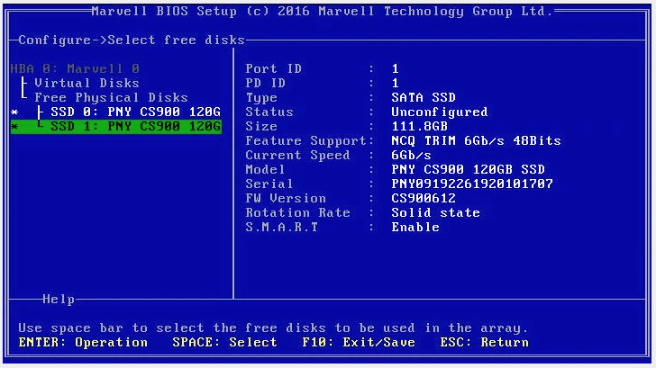Click the 111.8GB size value

point(420,126)
